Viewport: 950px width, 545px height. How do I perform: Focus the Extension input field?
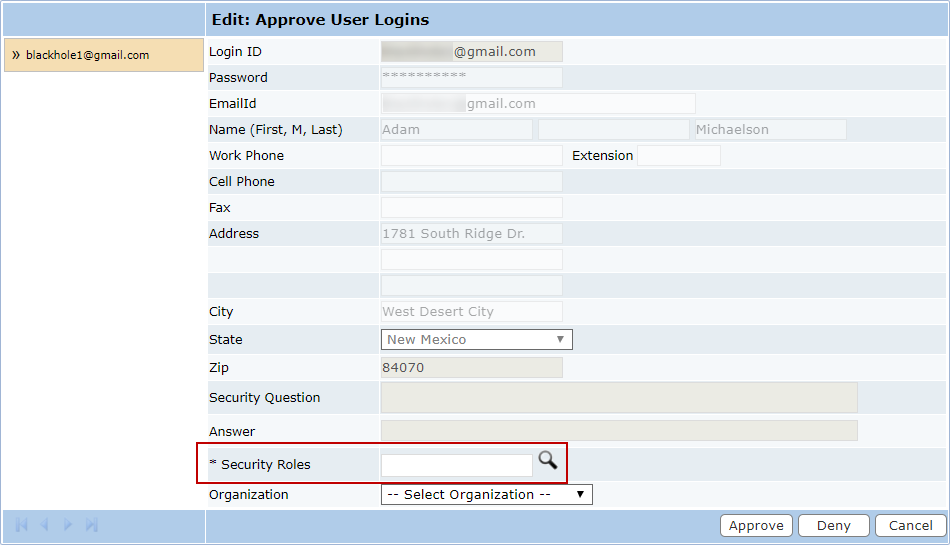click(678, 156)
